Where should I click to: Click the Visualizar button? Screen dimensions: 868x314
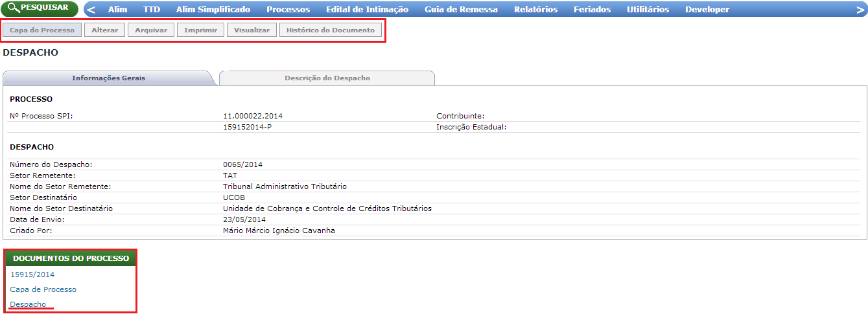252,30
